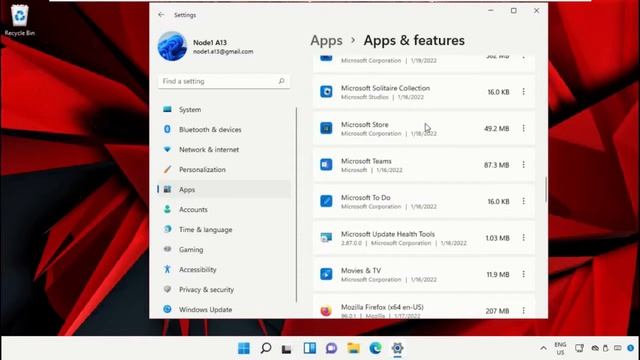Click the Network wifi icon in sidebar

coord(167,149)
